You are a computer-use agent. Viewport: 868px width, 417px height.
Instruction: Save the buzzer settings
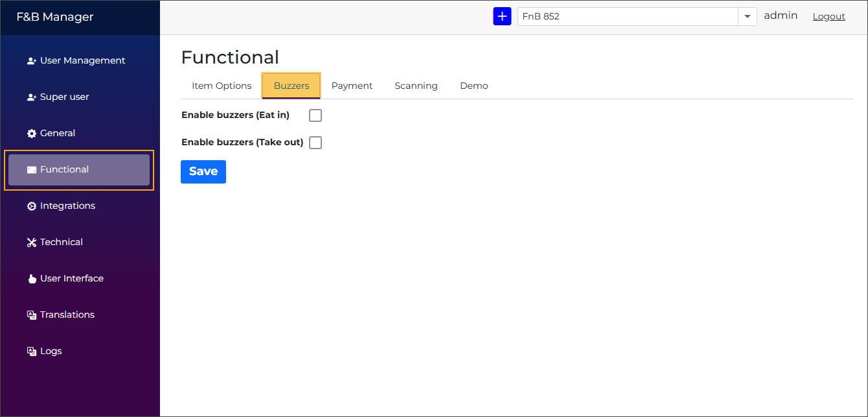[203, 171]
